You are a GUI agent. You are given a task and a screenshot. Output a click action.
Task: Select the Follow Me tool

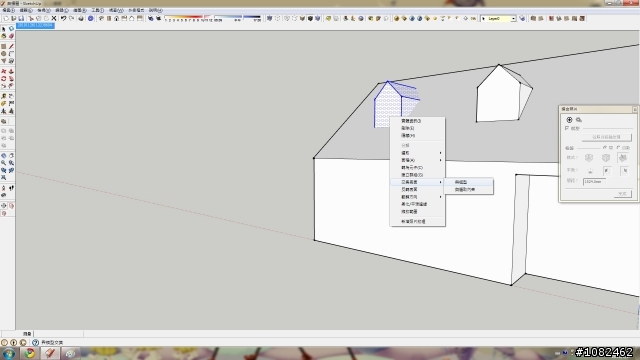point(11,78)
